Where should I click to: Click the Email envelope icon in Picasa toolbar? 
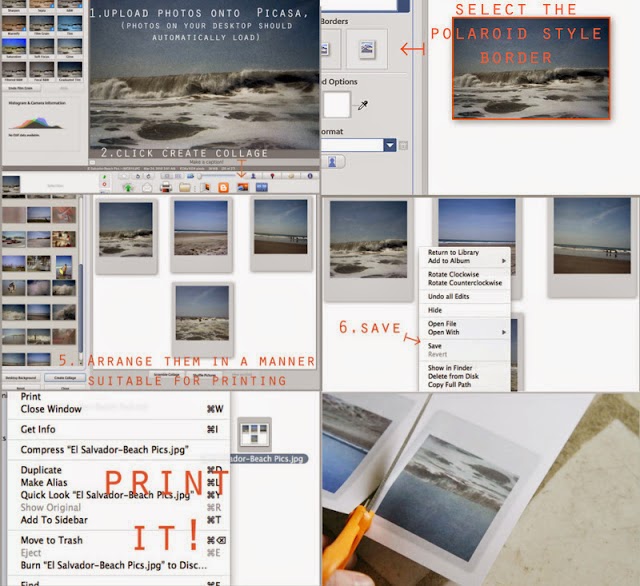147,188
